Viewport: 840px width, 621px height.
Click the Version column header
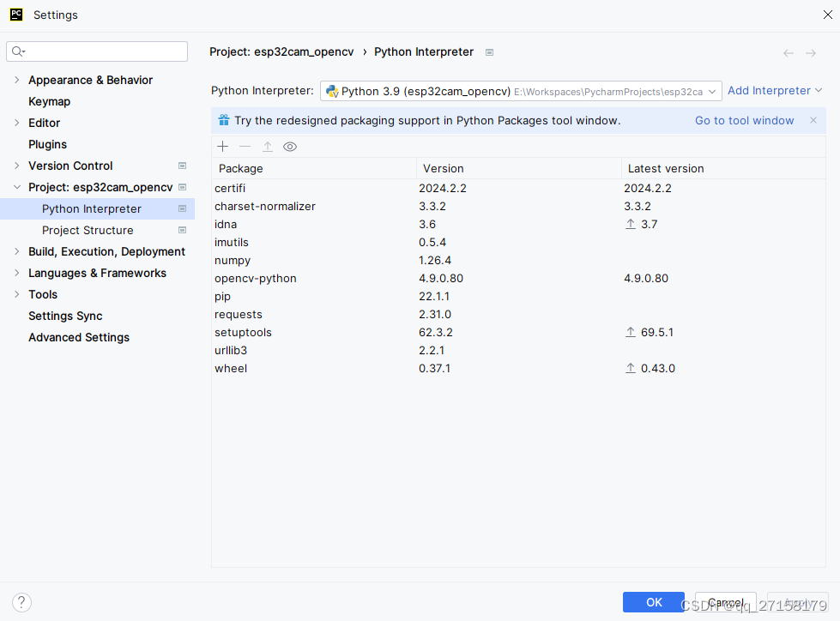518,169
